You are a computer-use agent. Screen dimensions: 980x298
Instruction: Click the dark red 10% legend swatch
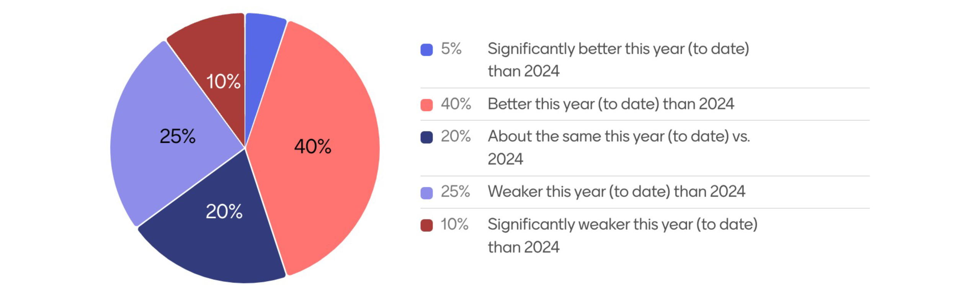coord(426,225)
